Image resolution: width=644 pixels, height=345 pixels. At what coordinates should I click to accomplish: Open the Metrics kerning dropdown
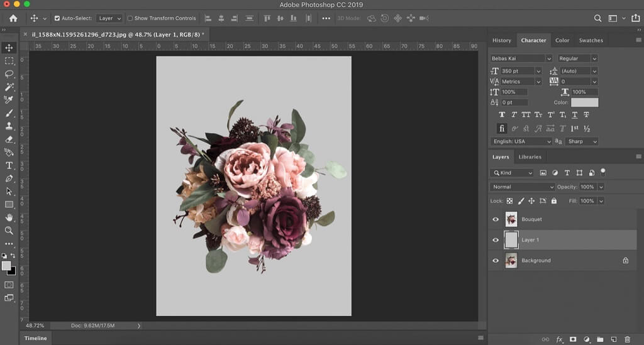click(x=538, y=82)
